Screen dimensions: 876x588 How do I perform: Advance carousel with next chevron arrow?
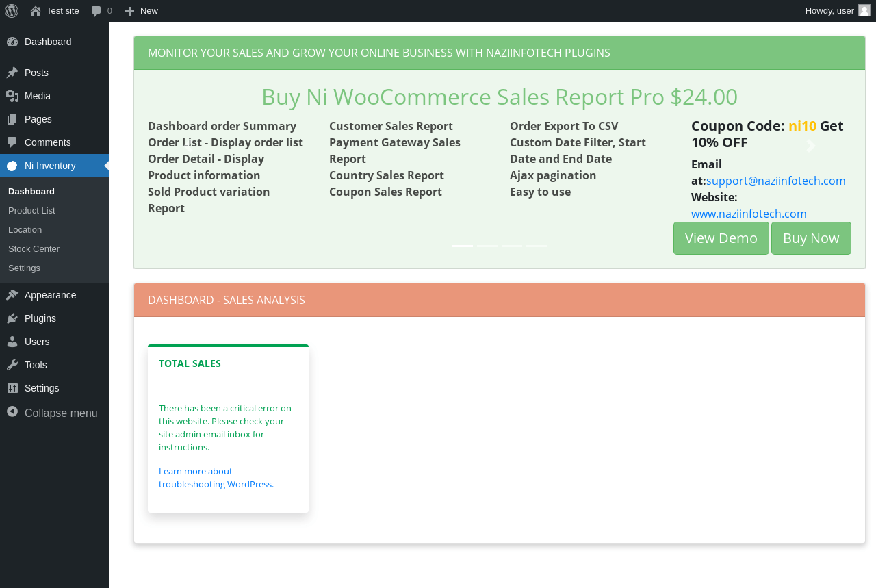(x=811, y=146)
